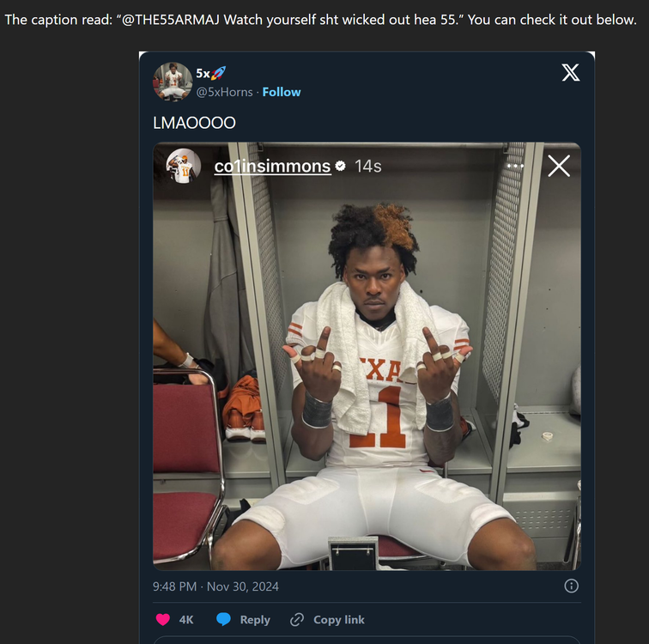Image resolution: width=649 pixels, height=644 pixels.
Task: Click the verified badge beside co1insimmons
Action: pyautogui.click(x=341, y=167)
